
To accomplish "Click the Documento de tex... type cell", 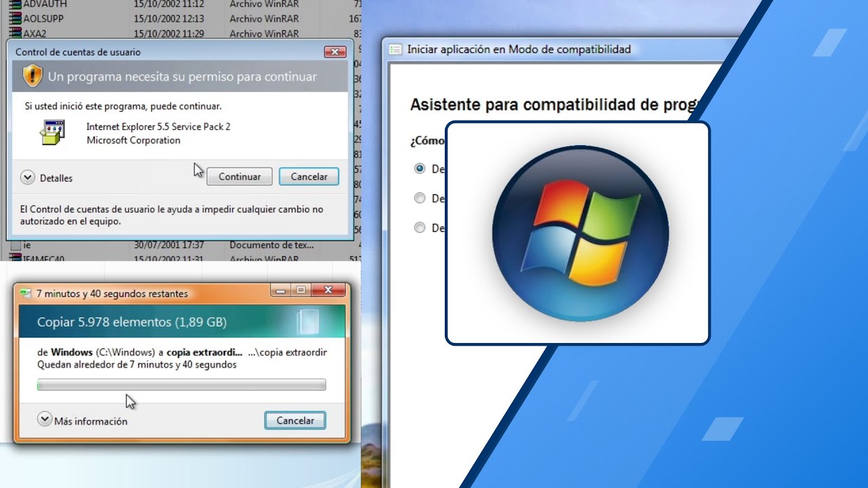I will (x=272, y=245).
